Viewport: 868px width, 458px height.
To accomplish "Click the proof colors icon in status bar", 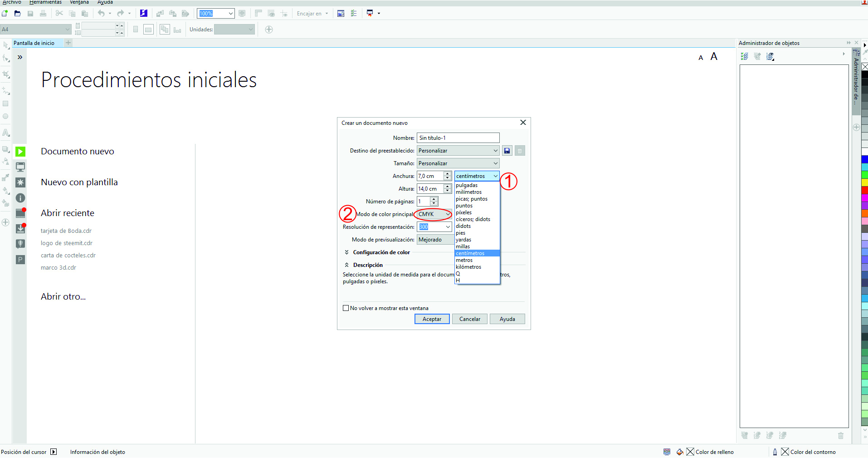I will (x=667, y=452).
